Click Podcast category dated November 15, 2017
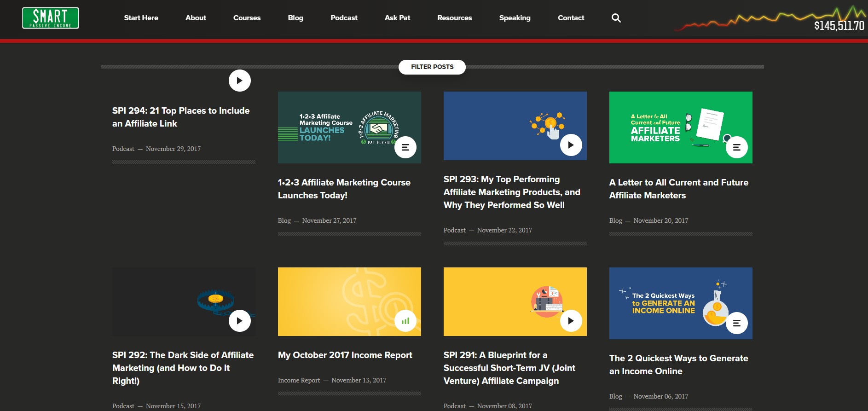The height and width of the screenshot is (411, 868). [x=123, y=406]
